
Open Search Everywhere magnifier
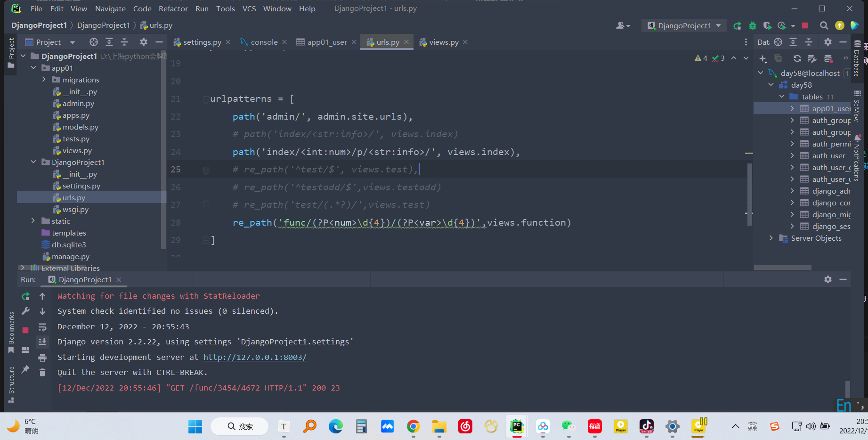[x=824, y=25]
